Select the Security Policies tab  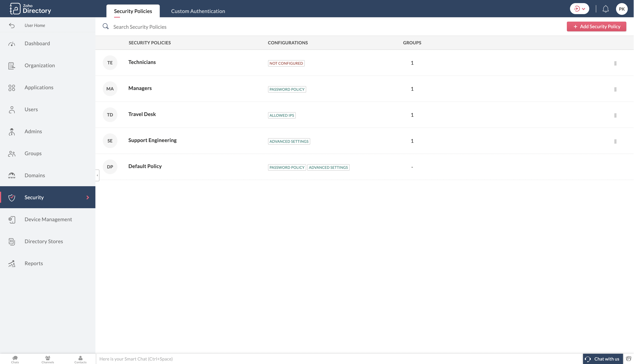133,11
